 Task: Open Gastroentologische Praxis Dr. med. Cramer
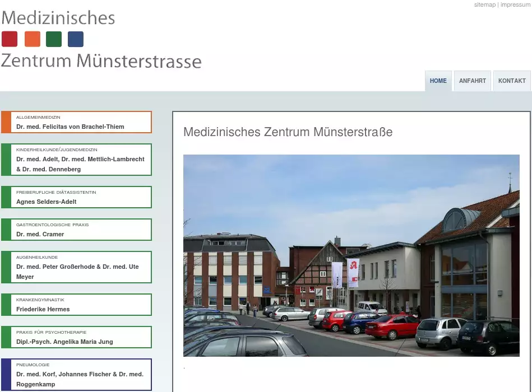point(76,230)
